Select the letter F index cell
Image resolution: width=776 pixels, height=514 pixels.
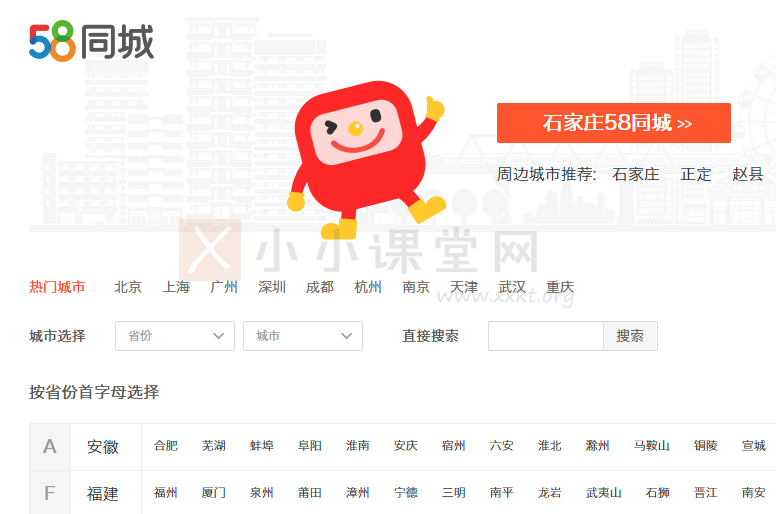click(50, 493)
